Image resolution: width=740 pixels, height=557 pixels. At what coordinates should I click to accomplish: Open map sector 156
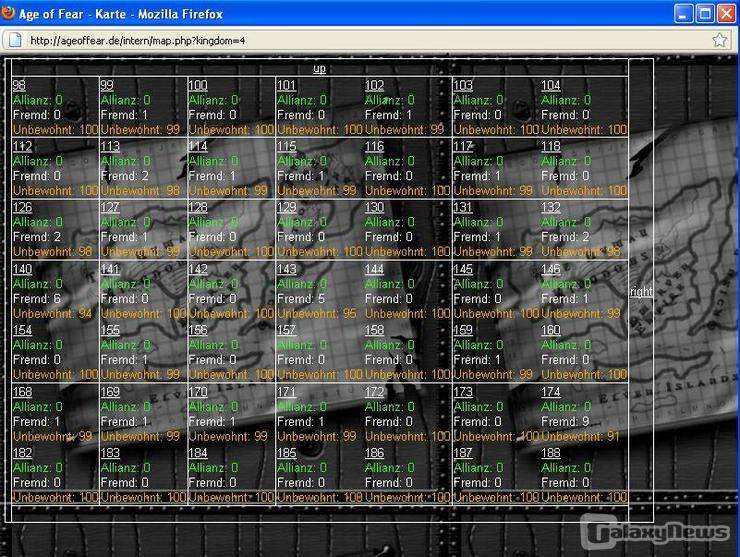198,330
